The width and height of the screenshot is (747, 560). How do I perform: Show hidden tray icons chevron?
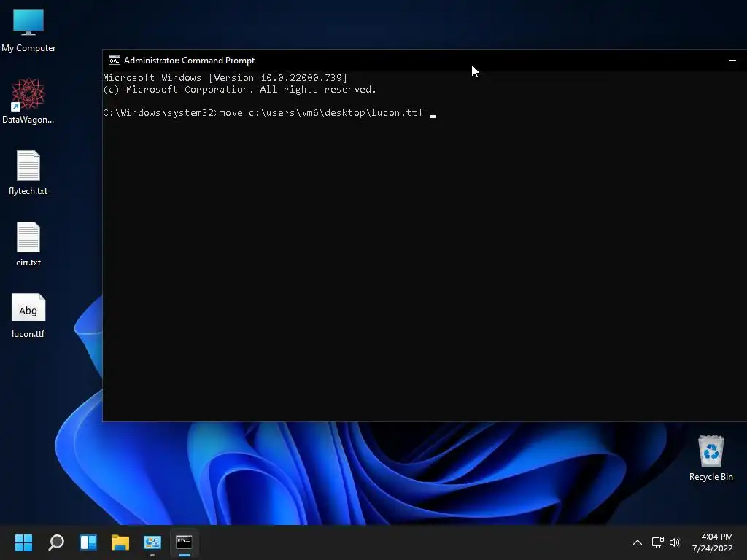pyautogui.click(x=637, y=542)
